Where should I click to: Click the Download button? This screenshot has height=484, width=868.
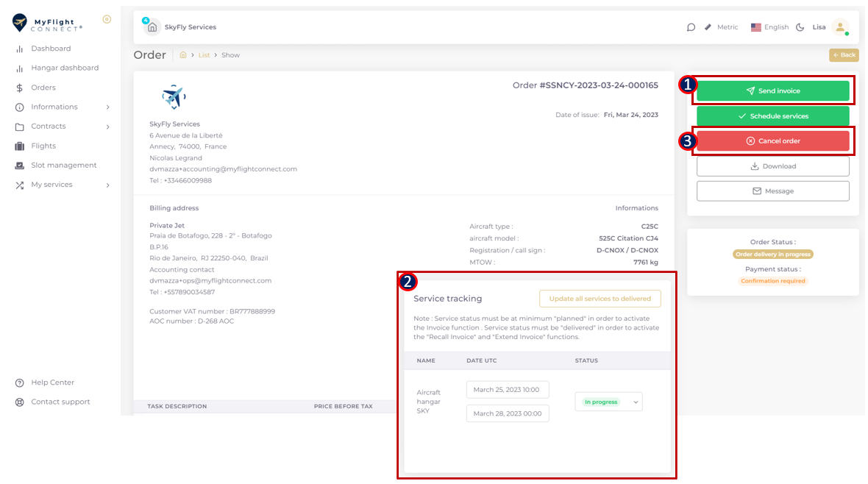click(x=773, y=166)
